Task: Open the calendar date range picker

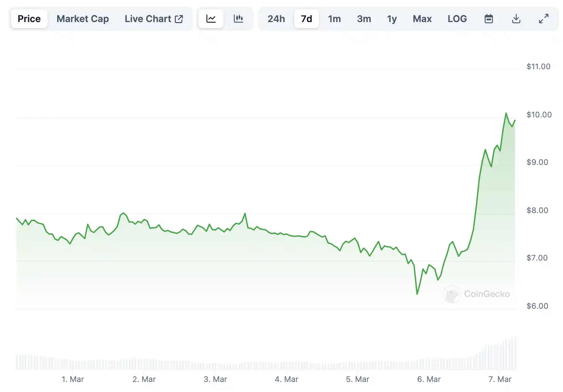Action: (489, 19)
